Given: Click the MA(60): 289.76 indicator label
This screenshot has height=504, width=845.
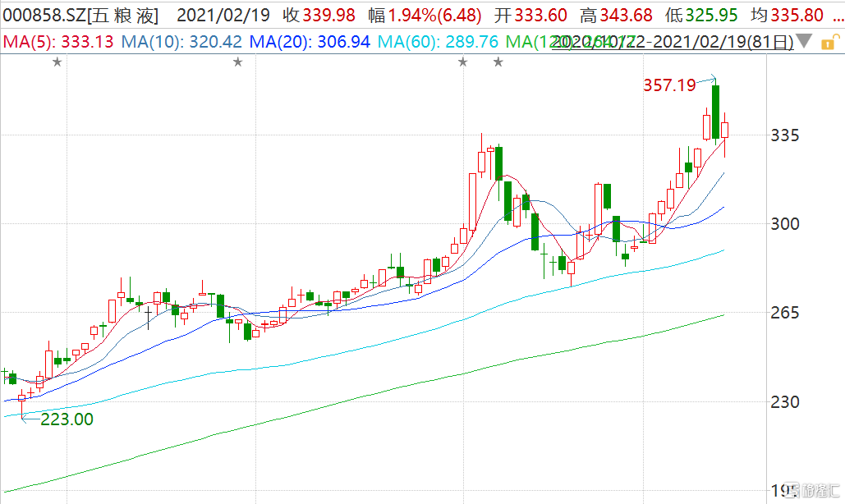Looking at the screenshot, I should click(x=439, y=42).
